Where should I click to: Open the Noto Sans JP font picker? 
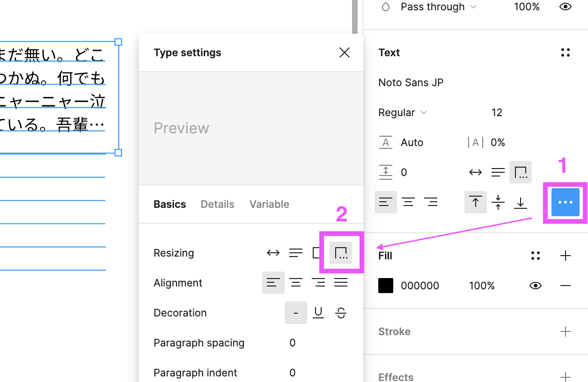point(411,82)
